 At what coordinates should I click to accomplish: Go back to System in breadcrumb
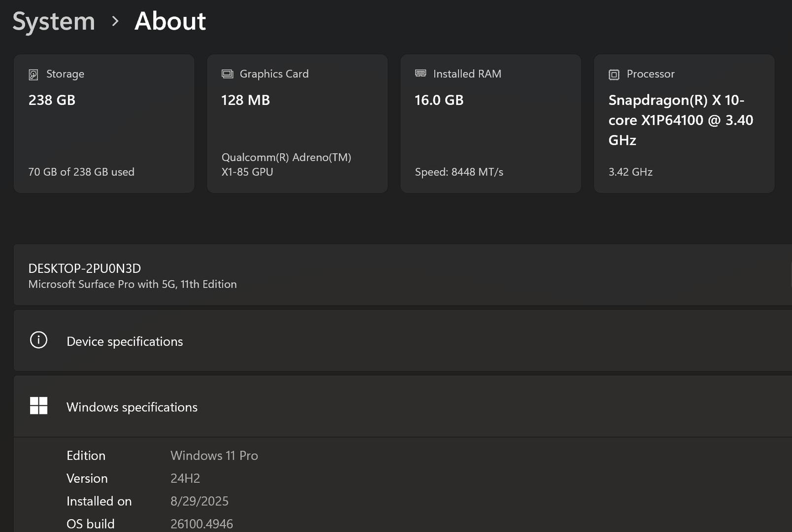(x=54, y=21)
